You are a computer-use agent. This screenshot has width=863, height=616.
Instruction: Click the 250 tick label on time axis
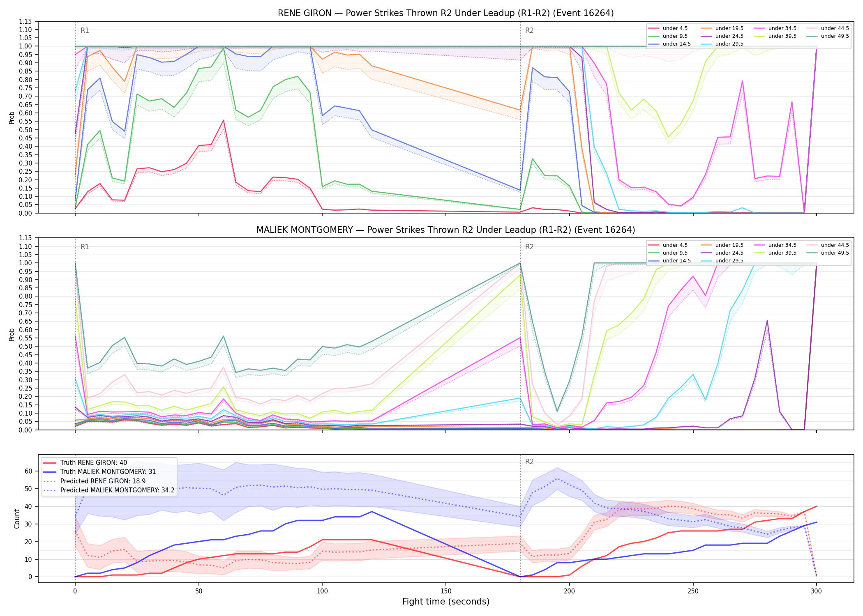pyautogui.click(x=693, y=591)
